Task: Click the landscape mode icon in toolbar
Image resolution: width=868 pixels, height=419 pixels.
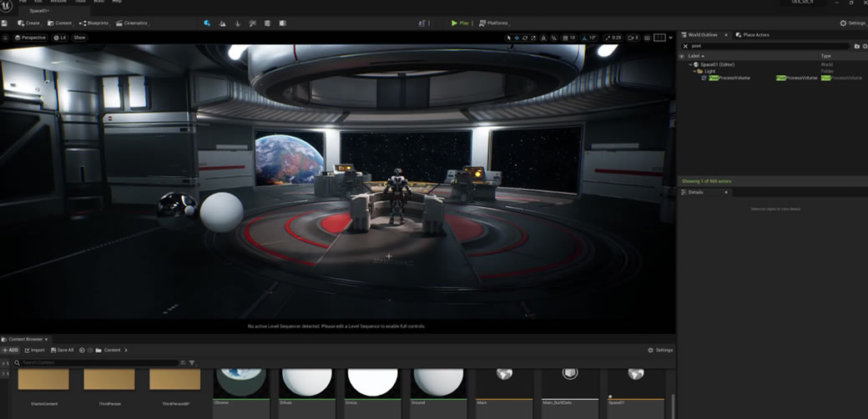Action: (x=223, y=23)
